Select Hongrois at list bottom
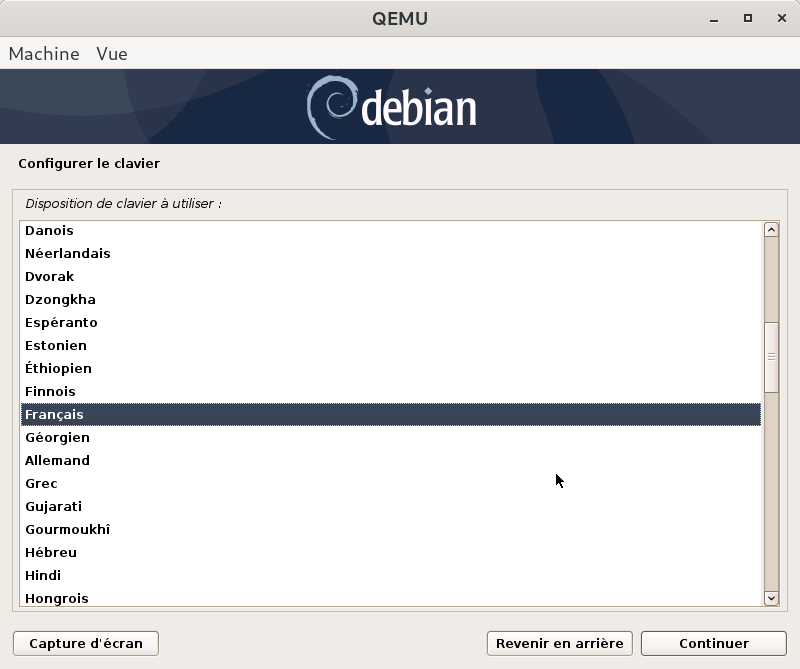The image size is (800, 669). 56,598
